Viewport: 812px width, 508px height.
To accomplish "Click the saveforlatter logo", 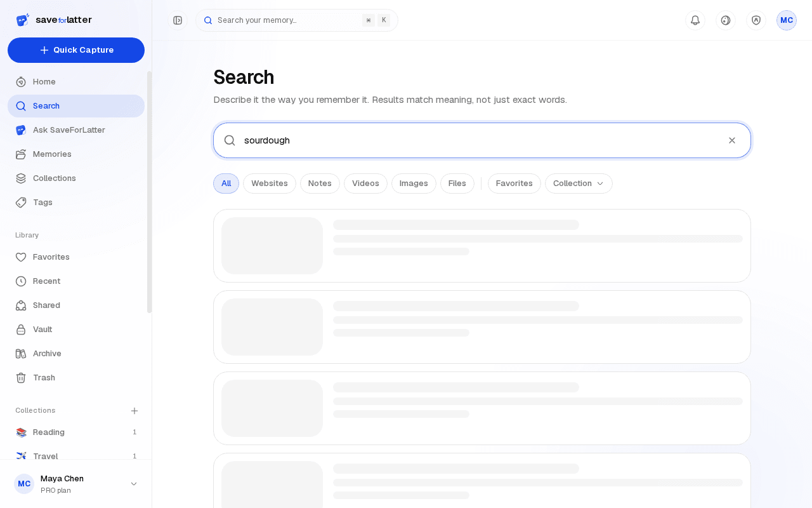I will (54, 20).
